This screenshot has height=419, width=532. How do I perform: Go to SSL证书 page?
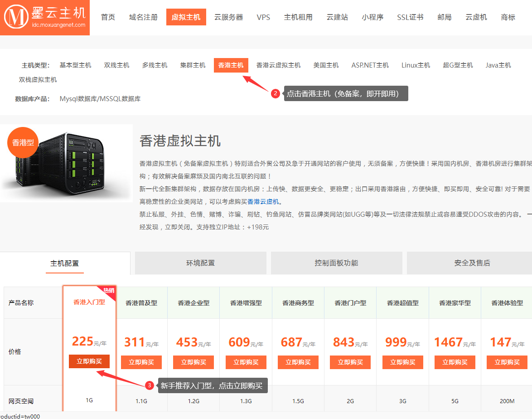(x=410, y=17)
